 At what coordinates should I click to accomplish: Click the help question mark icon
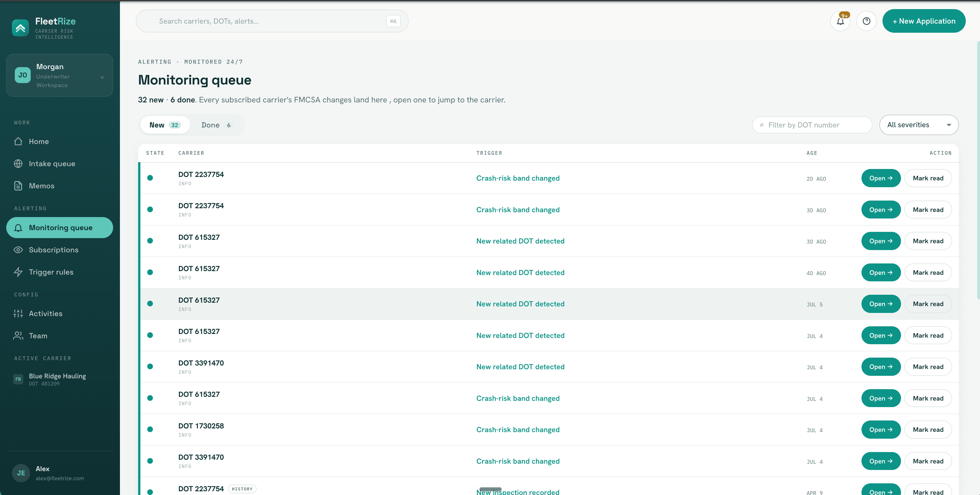point(866,21)
